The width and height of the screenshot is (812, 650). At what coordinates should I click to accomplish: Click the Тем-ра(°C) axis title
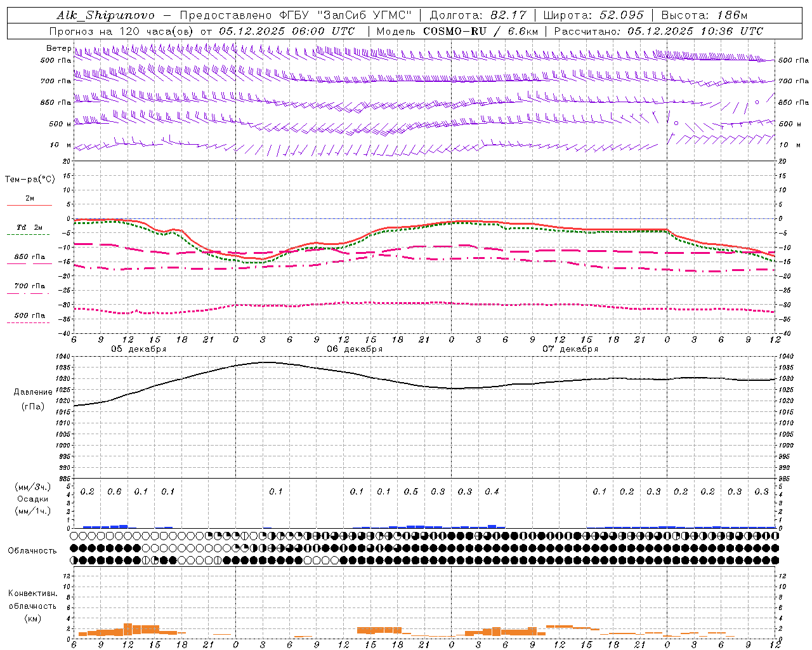click(30, 180)
